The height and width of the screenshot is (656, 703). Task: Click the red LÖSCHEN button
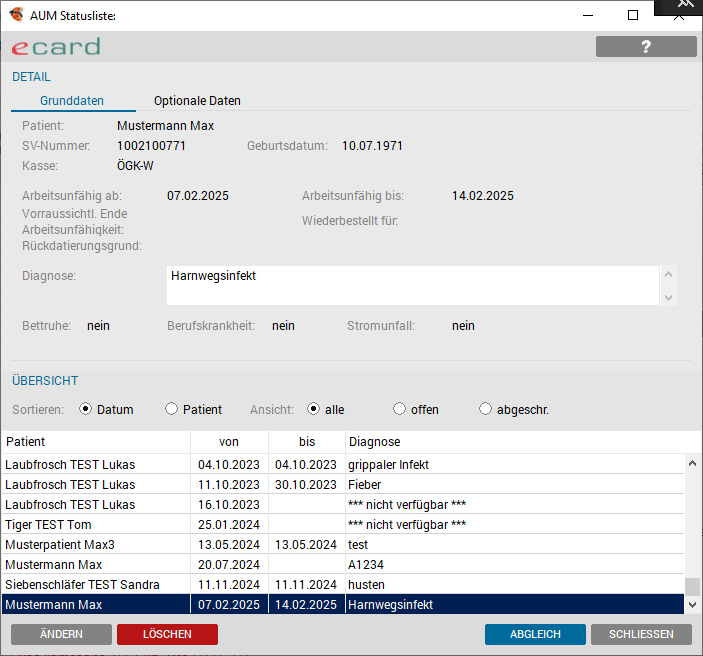(x=167, y=634)
